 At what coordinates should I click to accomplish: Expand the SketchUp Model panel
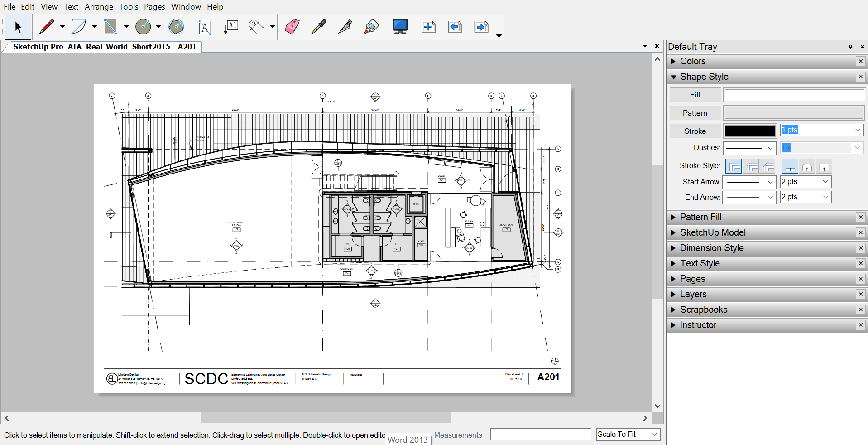(x=712, y=232)
